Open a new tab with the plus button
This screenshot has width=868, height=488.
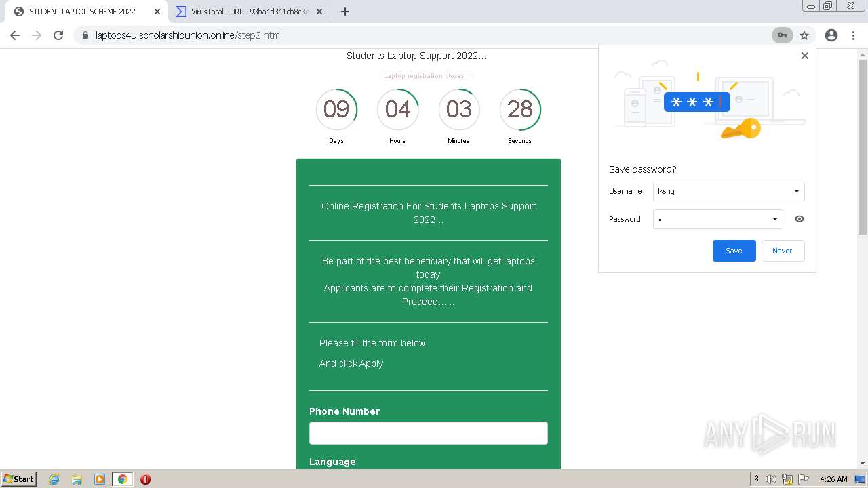coord(344,12)
